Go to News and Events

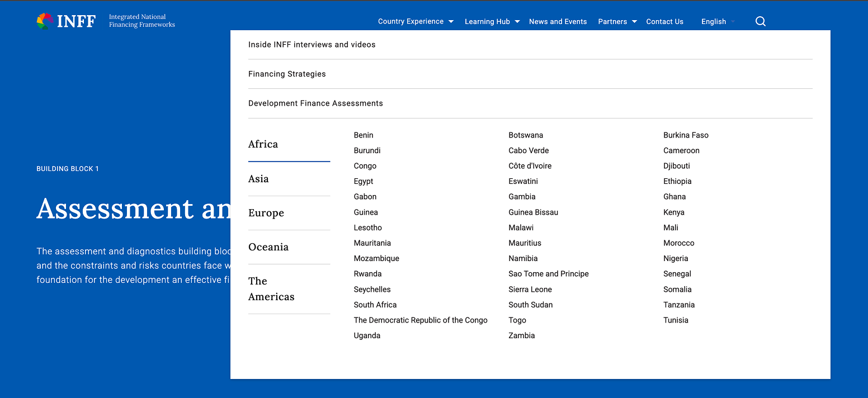558,21
